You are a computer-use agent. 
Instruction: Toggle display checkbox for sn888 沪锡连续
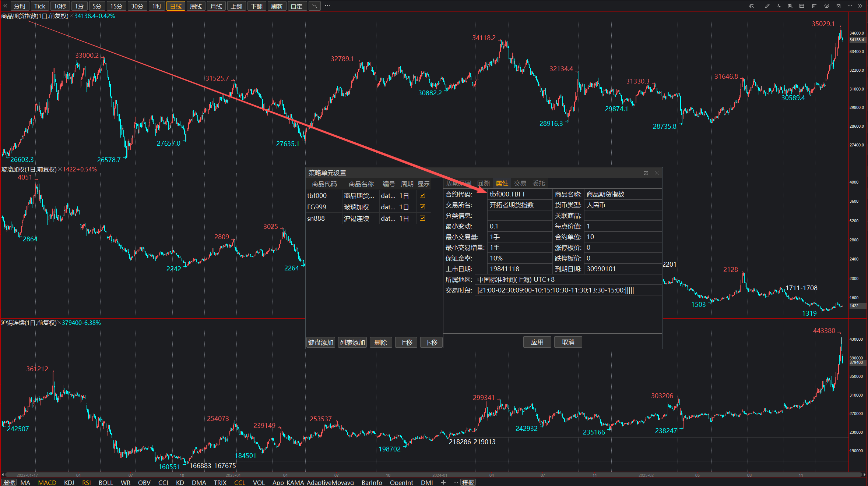(x=422, y=218)
